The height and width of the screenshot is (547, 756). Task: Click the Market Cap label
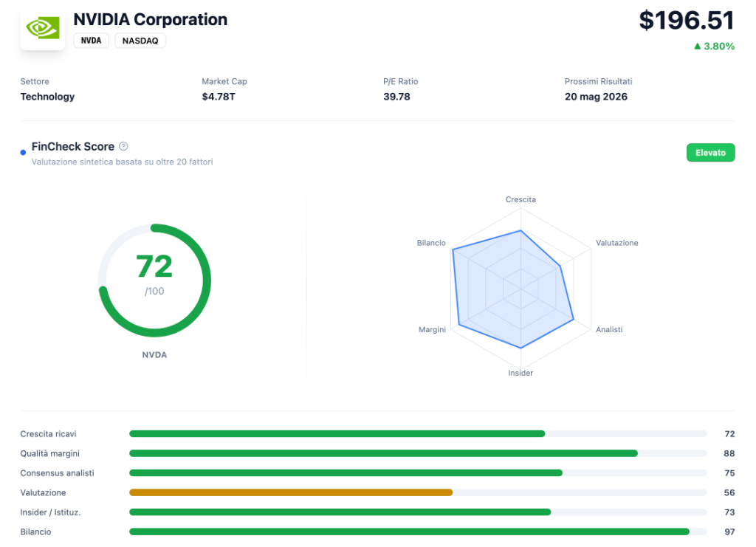point(224,81)
